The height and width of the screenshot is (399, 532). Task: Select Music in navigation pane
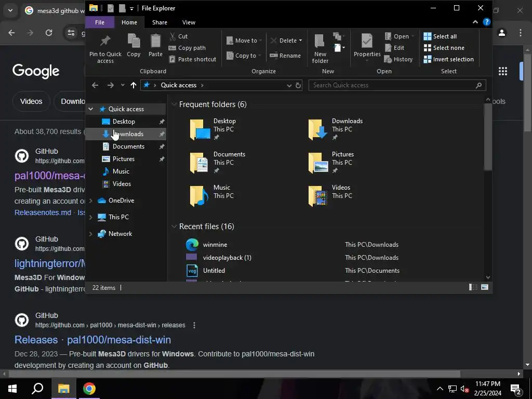click(121, 171)
